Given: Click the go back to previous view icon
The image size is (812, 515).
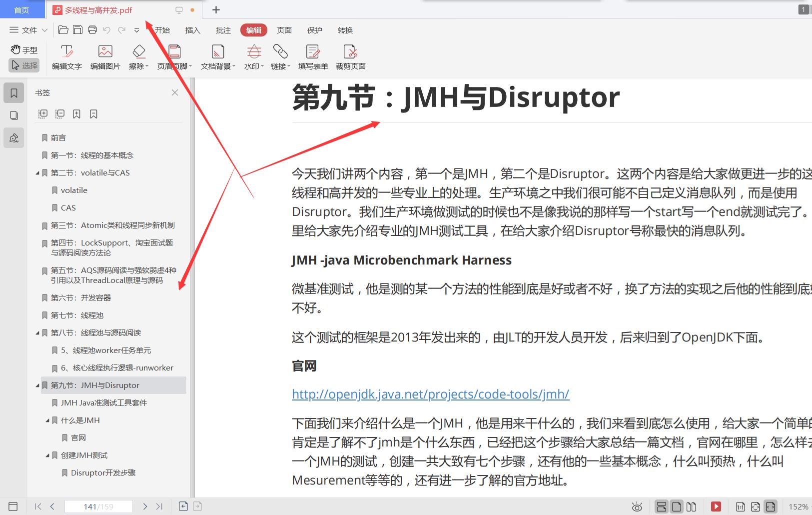Looking at the screenshot, I should (183, 506).
